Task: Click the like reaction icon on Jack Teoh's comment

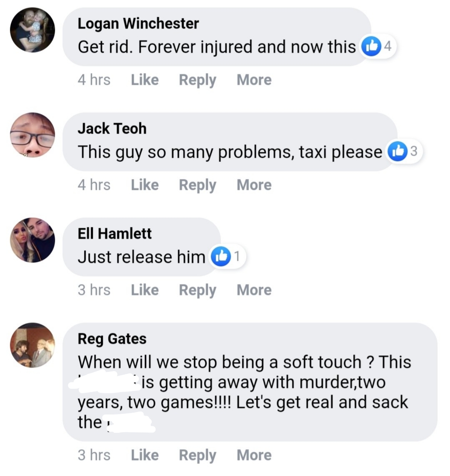Action: tap(397, 151)
